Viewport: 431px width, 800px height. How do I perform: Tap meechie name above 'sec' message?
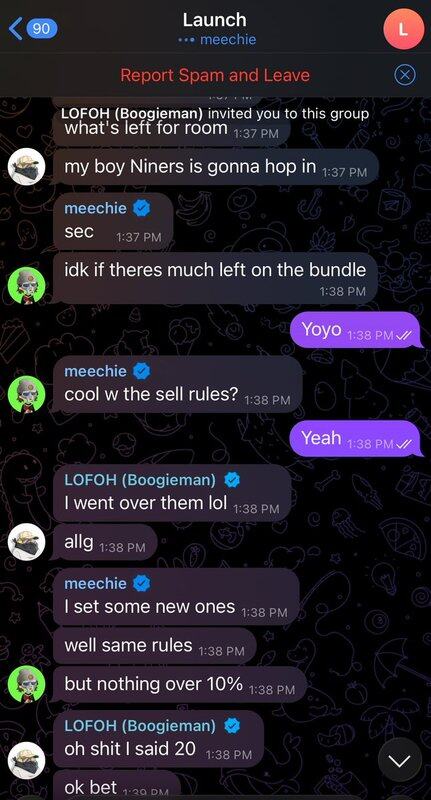tap(95, 208)
